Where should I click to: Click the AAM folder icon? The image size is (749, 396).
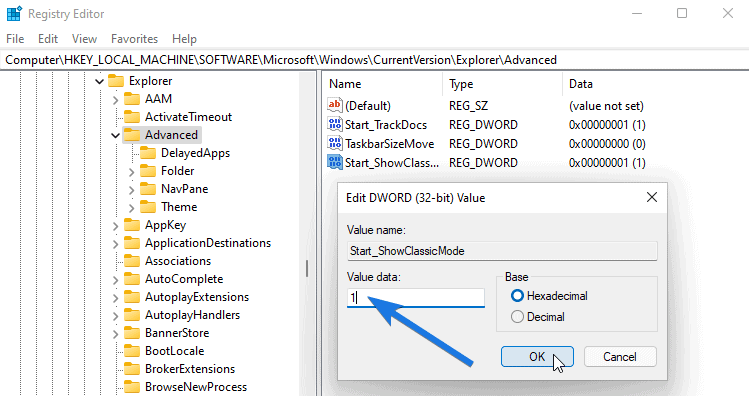click(132, 99)
